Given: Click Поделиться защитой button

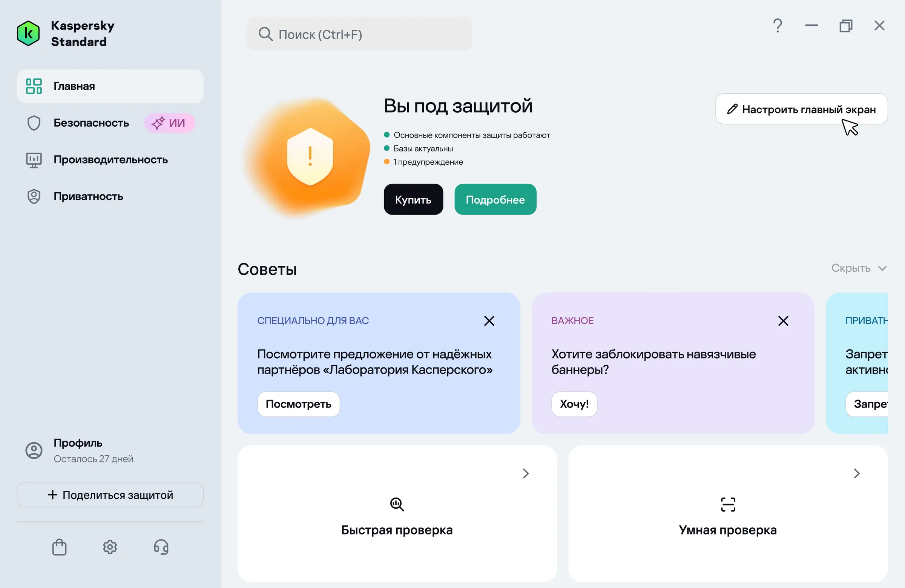Looking at the screenshot, I should tap(110, 495).
